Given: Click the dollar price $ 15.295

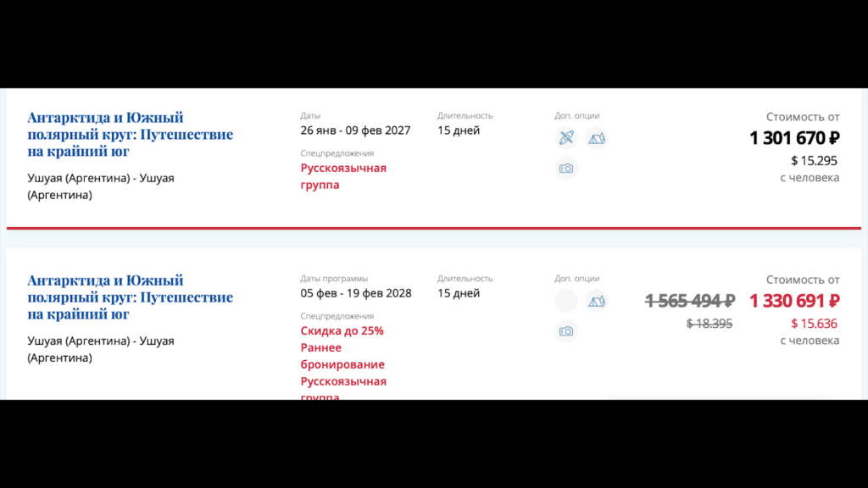Looking at the screenshot, I should pyautogui.click(x=815, y=160).
